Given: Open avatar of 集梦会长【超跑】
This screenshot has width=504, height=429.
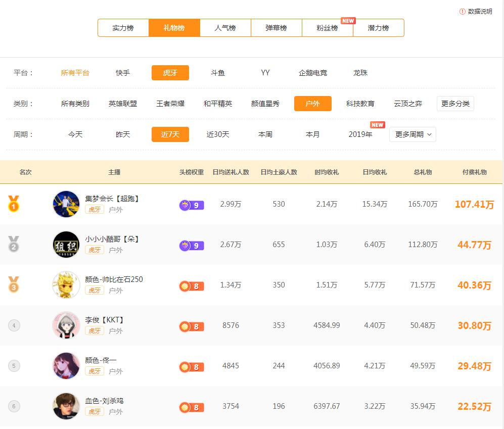Looking at the screenshot, I should point(66,204).
